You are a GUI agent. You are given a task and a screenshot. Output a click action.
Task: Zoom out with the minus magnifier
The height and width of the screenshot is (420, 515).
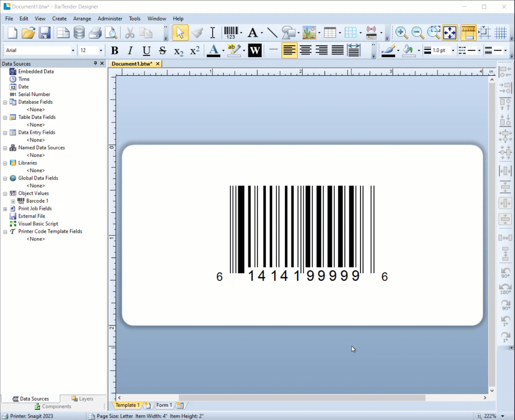coord(417,33)
